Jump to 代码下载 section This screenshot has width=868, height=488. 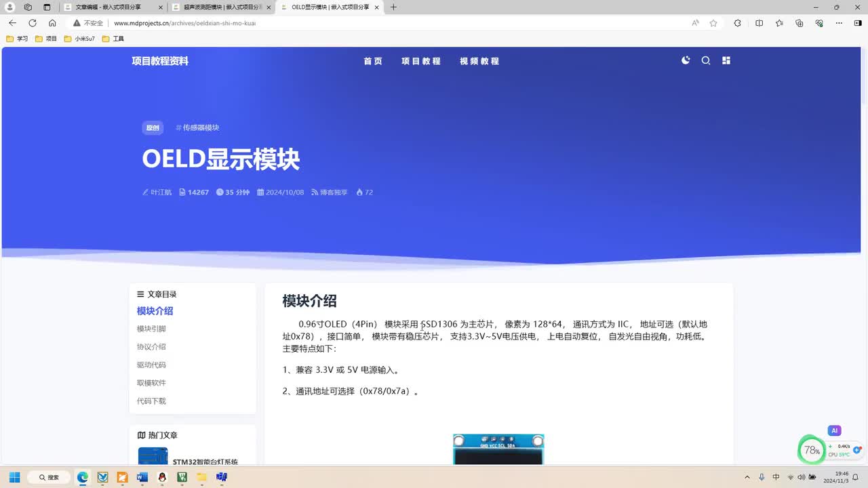(x=151, y=401)
